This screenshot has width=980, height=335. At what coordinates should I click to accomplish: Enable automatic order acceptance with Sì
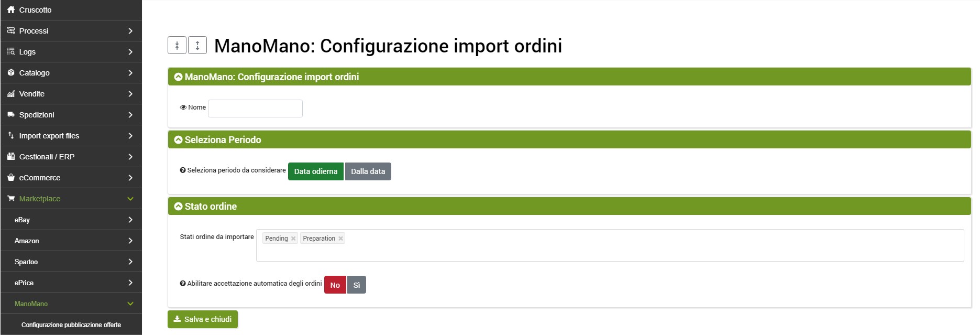pyautogui.click(x=357, y=285)
